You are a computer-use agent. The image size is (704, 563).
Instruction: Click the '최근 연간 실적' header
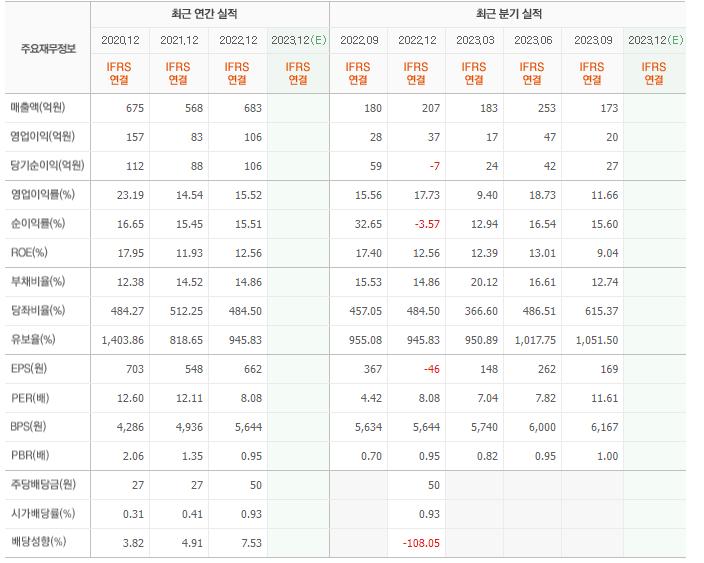(x=204, y=14)
